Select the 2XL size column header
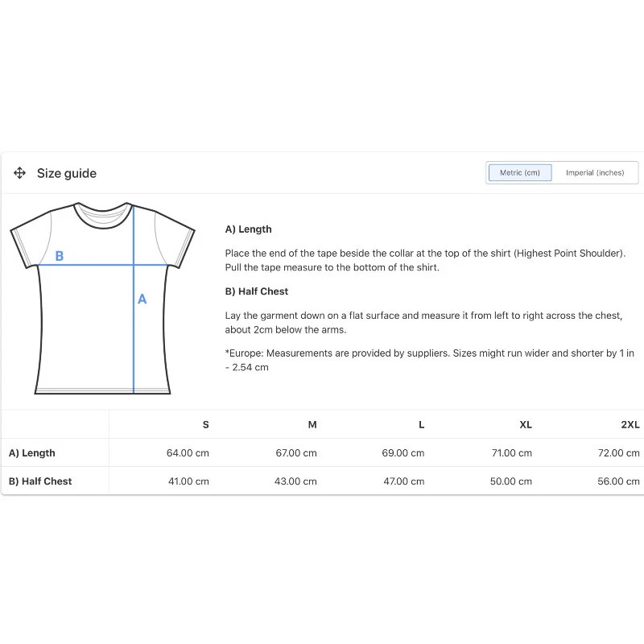The image size is (644, 644). click(x=630, y=424)
